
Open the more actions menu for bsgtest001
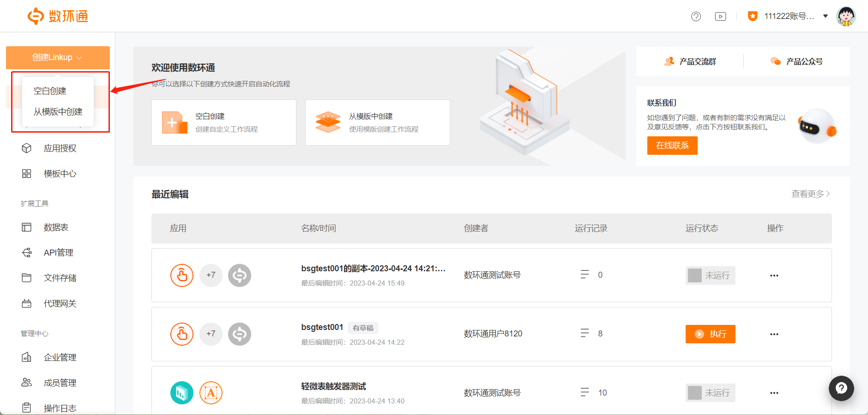tap(774, 334)
